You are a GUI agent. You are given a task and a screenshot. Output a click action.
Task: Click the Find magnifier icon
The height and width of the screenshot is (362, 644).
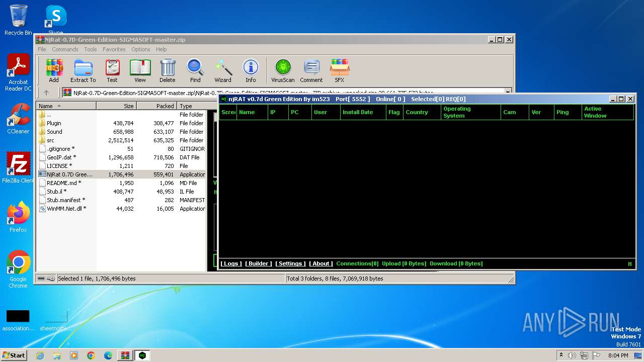coord(195,71)
